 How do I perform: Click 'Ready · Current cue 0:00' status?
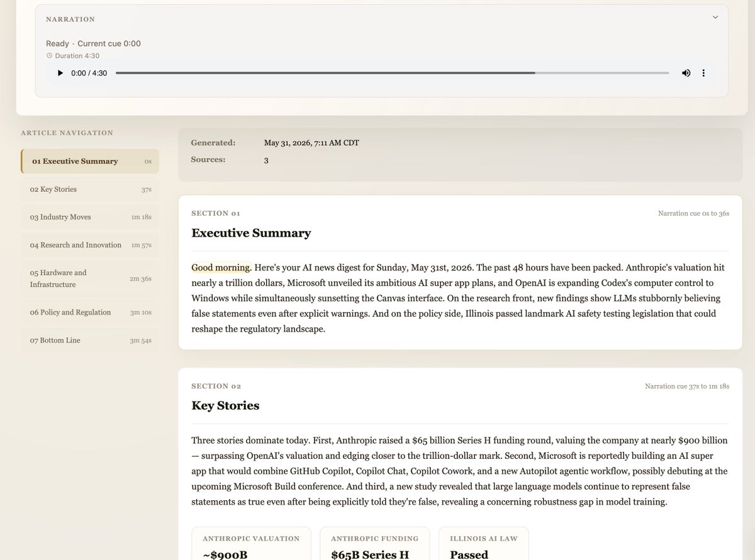tap(93, 43)
